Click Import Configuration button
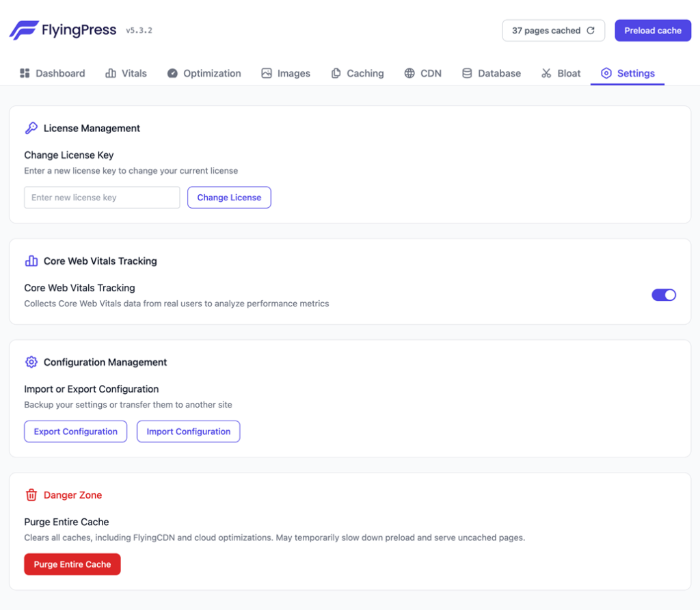The width and height of the screenshot is (700, 610). [188, 432]
